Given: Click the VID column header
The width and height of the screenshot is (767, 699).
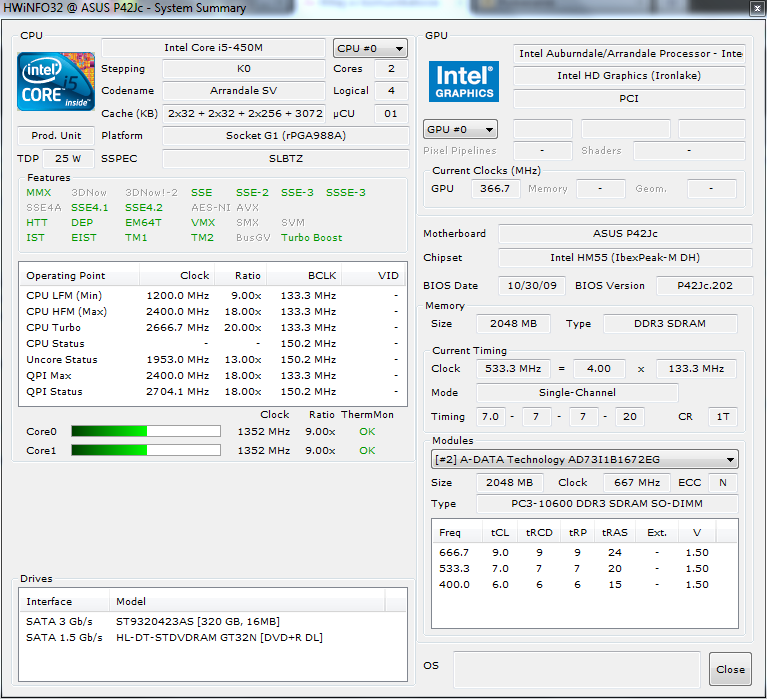Looking at the screenshot, I should 373,275.
